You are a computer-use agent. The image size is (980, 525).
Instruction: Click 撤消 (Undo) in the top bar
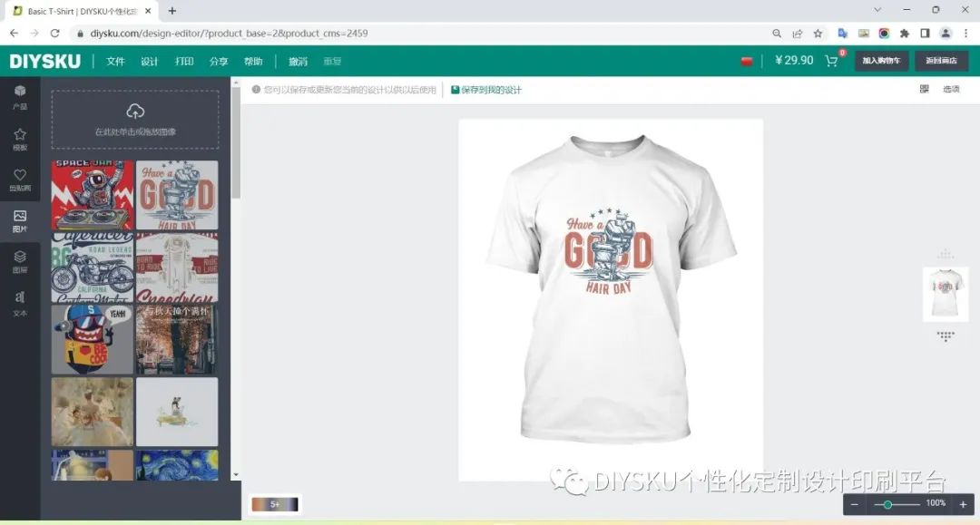click(299, 61)
